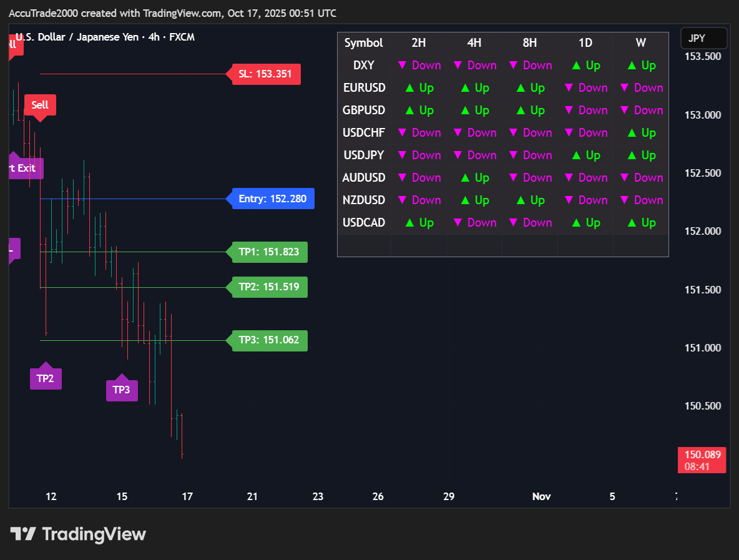Click the green TP3: 151.062 label
Viewport: 739px width, 560px height.
point(269,340)
